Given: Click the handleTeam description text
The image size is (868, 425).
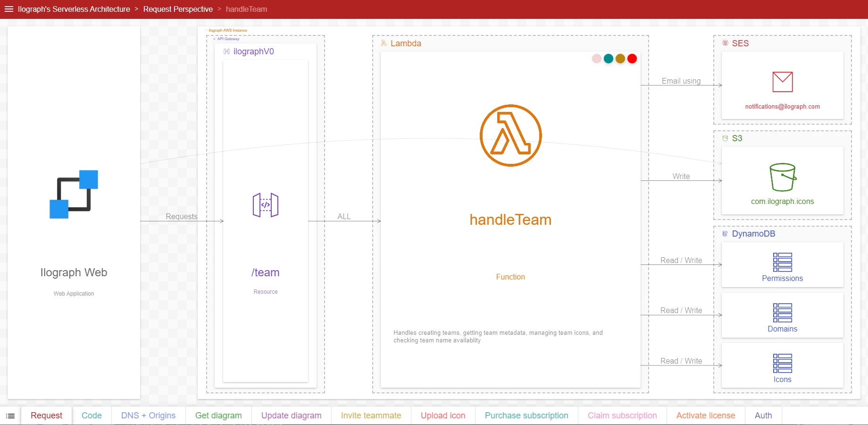Looking at the screenshot, I should point(498,336).
